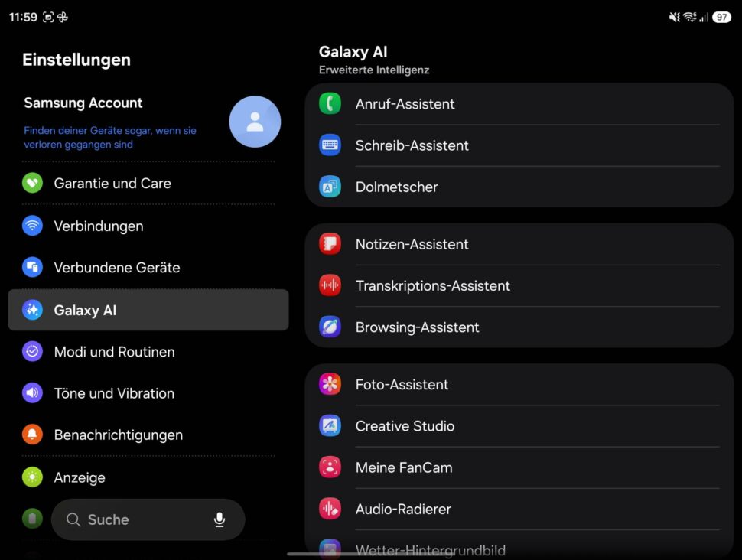Open the Galaxy AI menu entry
The width and height of the screenshot is (742, 560).
pos(148,310)
